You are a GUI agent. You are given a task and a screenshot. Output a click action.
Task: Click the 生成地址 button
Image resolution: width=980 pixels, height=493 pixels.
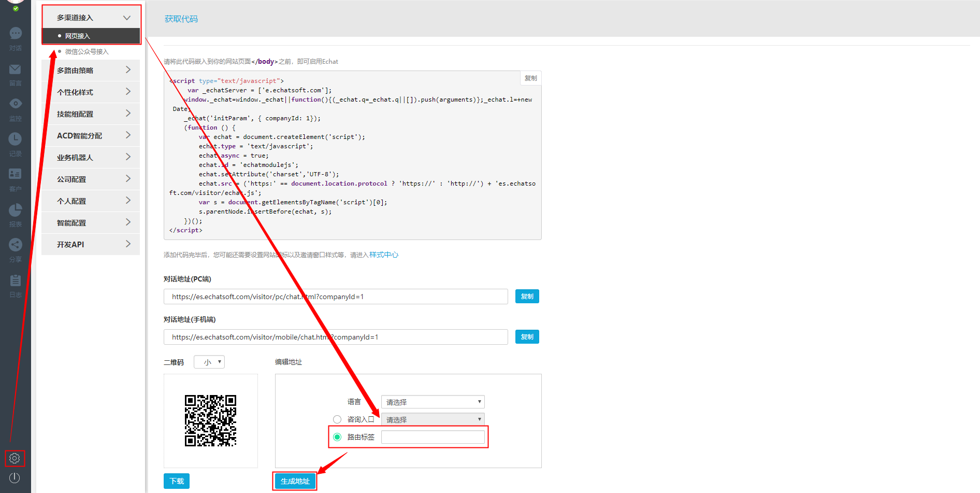(295, 481)
